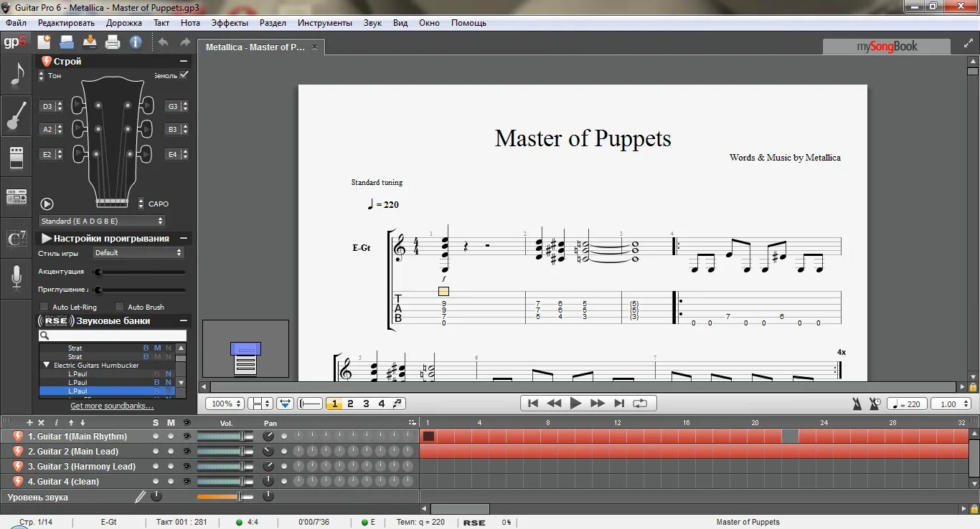Open the Эффекты menu
The width and height of the screenshot is (980, 529).
[230, 23]
